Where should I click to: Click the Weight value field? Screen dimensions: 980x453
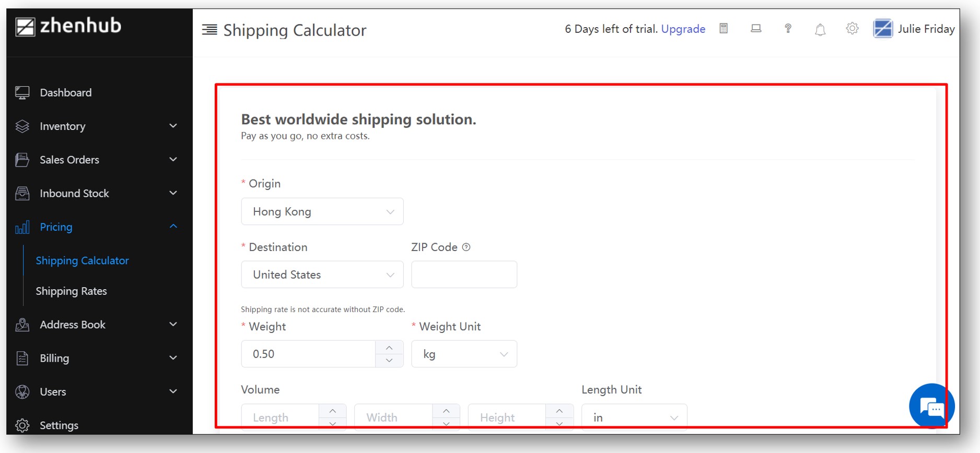tap(308, 354)
